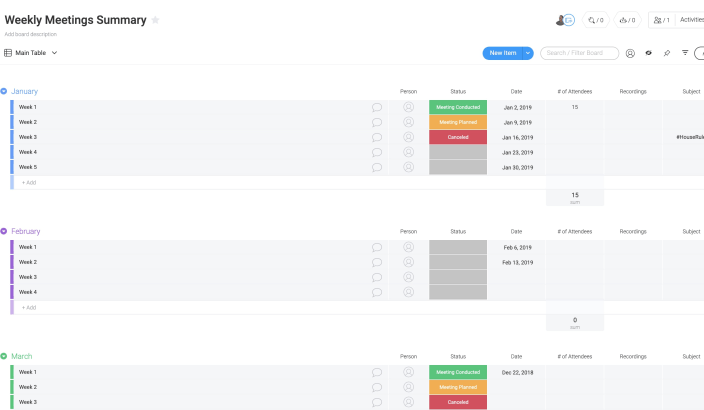Collapse the February group
Image resolution: width=704 pixels, height=410 pixels.
(x=4, y=231)
